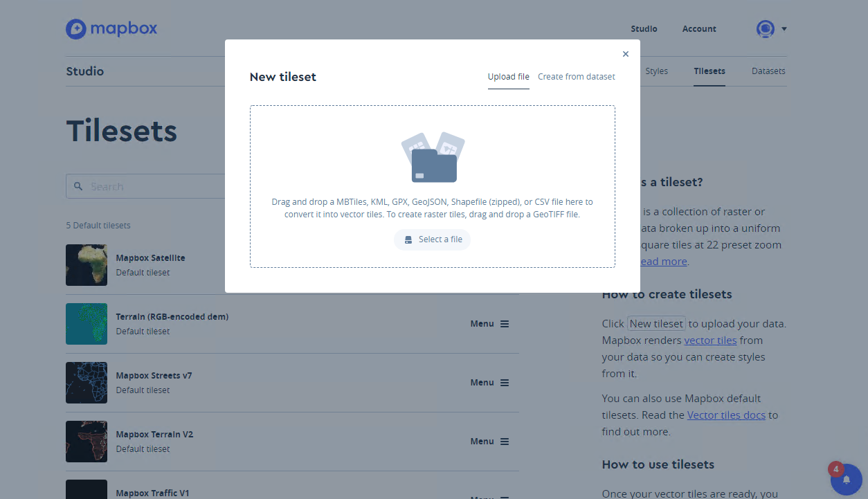This screenshot has height=499, width=868.
Task: Open Terrain (RGB-encoded dem) thumbnail
Action: [x=87, y=324]
